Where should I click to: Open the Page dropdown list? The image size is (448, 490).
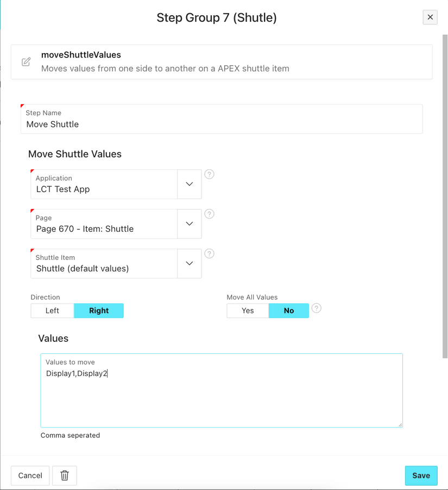pos(189,224)
